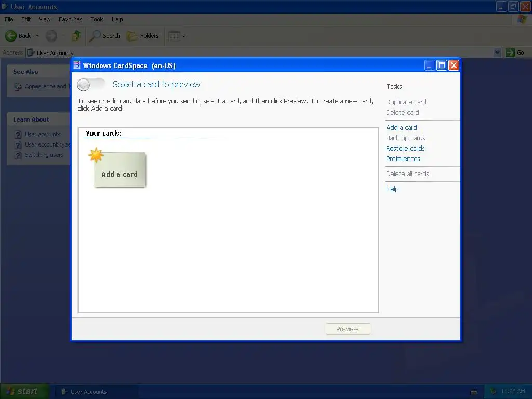Click the Add a card tile
The width and height of the screenshot is (532, 399).
(119, 169)
